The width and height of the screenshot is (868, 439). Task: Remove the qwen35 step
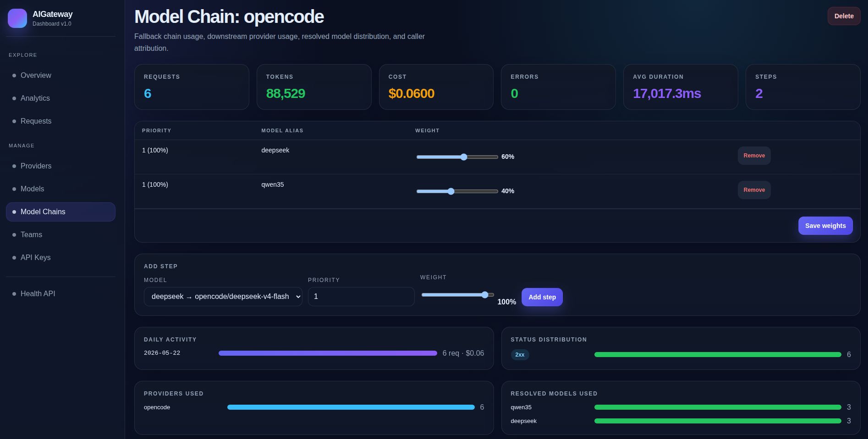[x=754, y=190]
